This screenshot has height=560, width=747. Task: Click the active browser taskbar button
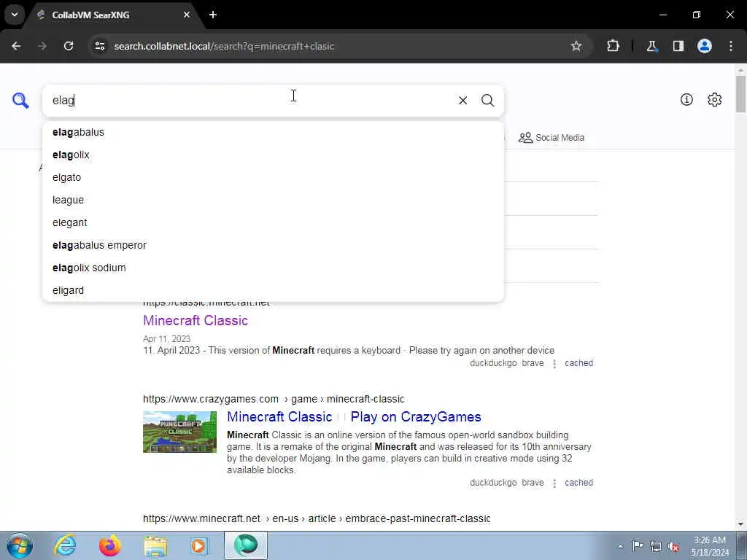pos(246,545)
